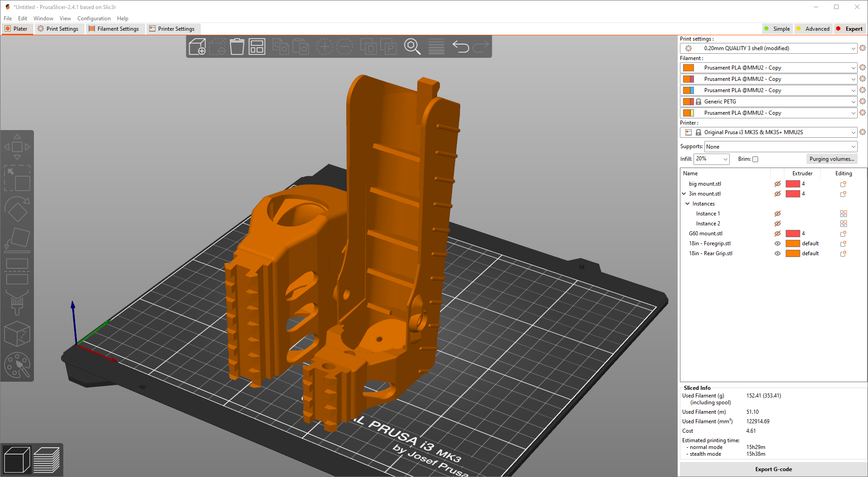The height and width of the screenshot is (477, 868).
Task: Select the Multimaterial painting palette tool
Action: pyautogui.click(x=17, y=365)
